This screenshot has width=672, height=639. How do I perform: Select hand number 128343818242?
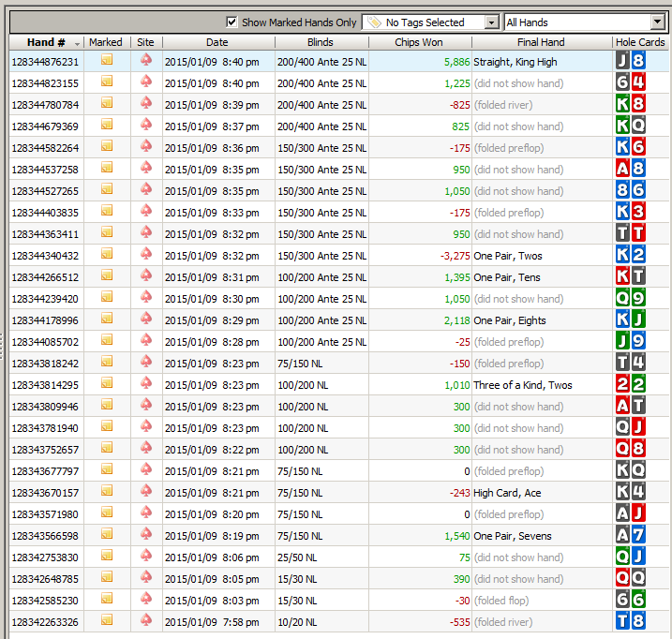click(x=45, y=364)
